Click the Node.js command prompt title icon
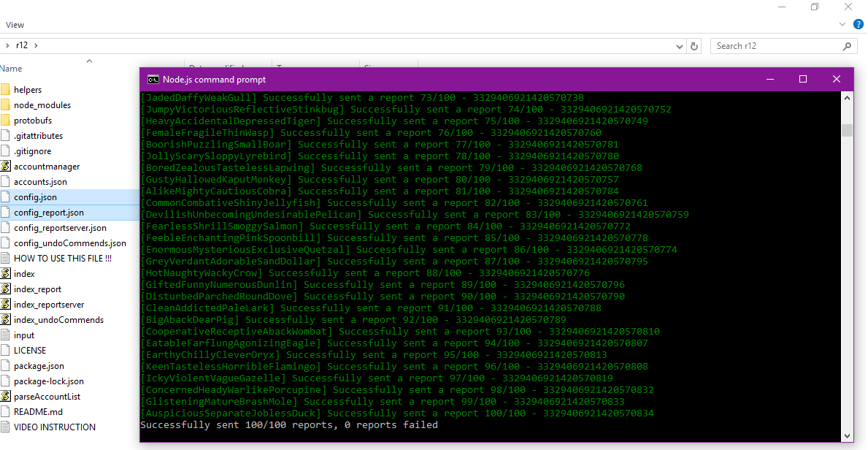The width and height of the screenshot is (868, 450). [x=153, y=79]
